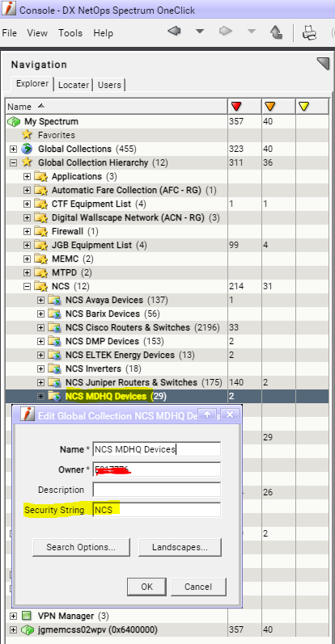Close the Edit Global Collection dialog
The height and width of the screenshot is (644, 335).
[x=230, y=415]
